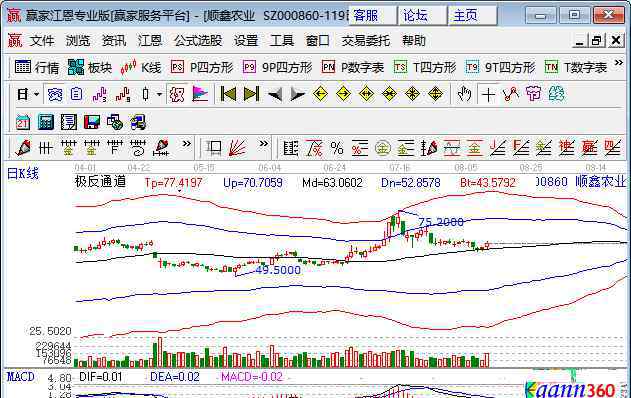Expand the candlestick style dropdown arrow
Viewport: 631px width, 398px height.
click(159, 95)
